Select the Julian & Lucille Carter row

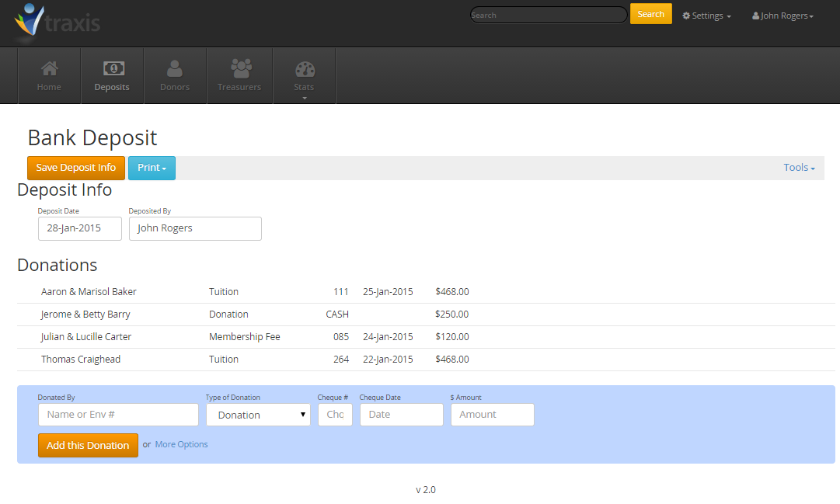[426, 337]
